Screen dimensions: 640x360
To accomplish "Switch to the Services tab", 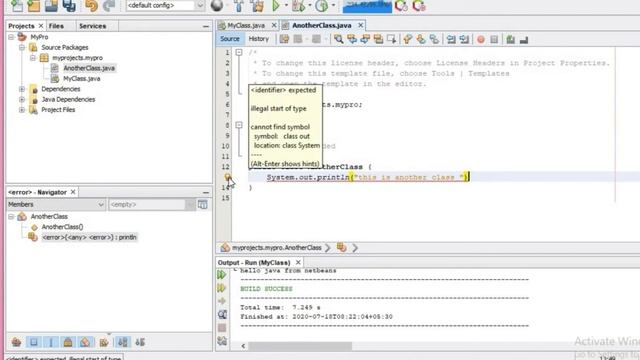I will [93, 26].
